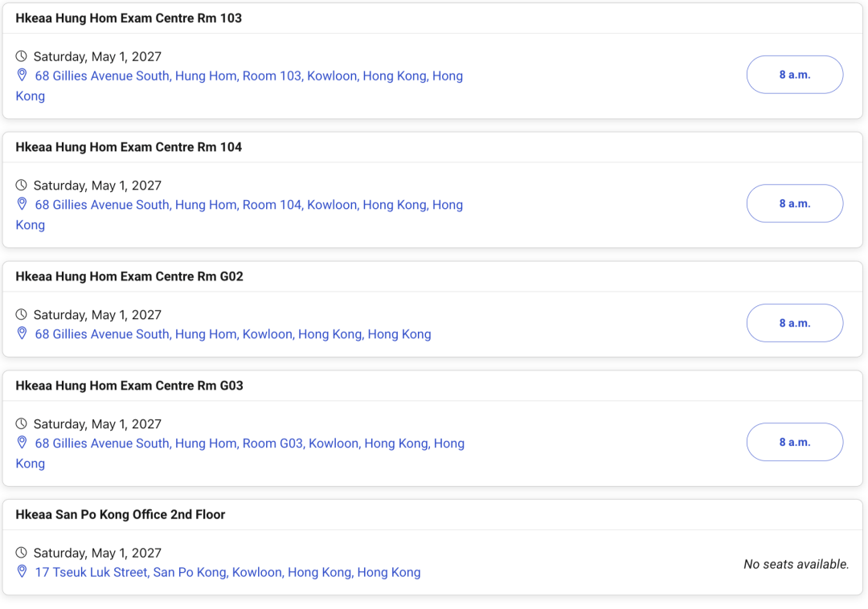The width and height of the screenshot is (868, 609).
Task: Click the map pin icon for Tseuk Luk Street
Action: 22,570
